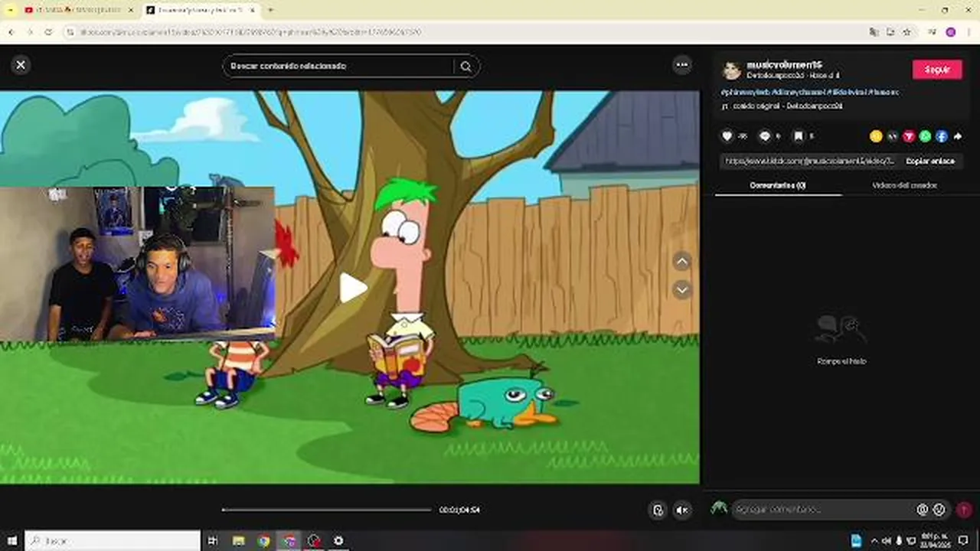Screen dimensions: 980x551
Task: Open the Chrome profile avatar
Action: pos(950,32)
